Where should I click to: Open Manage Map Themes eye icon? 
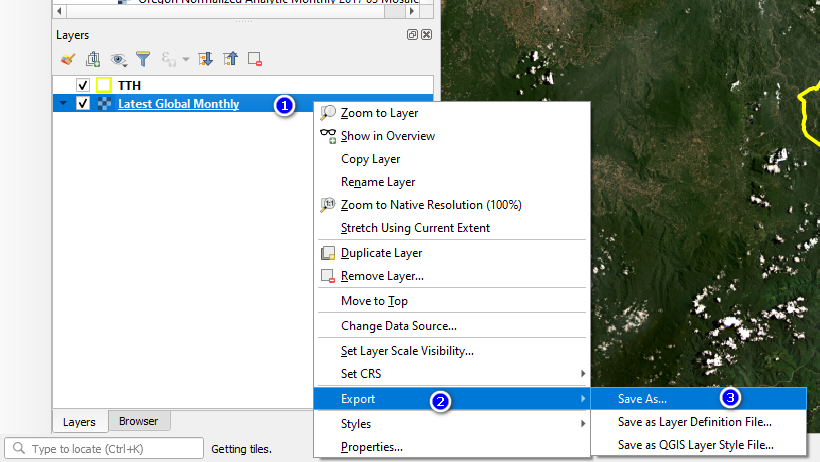pos(119,59)
